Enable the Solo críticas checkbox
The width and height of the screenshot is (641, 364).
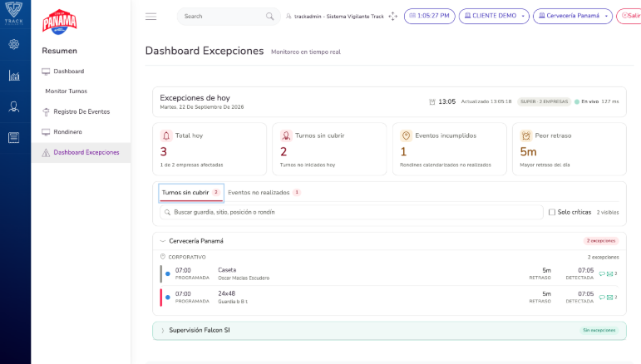click(552, 212)
